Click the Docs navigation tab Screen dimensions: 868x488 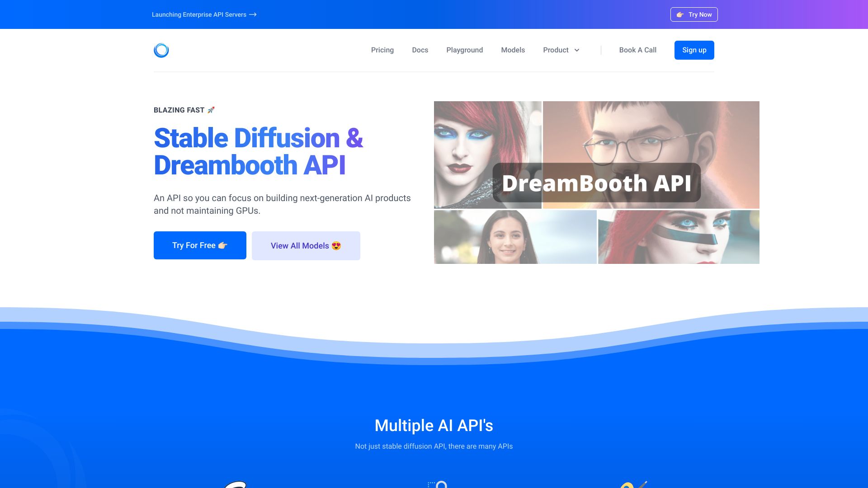pos(420,50)
